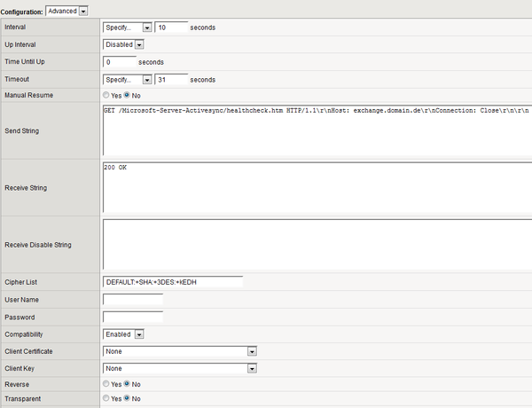The image size is (532, 408).
Task: Select No for Manual Resume
Action: tap(127, 96)
